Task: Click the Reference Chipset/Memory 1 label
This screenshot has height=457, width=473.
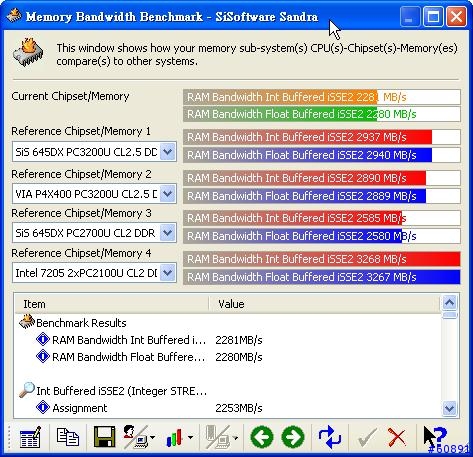Action: [81, 131]
